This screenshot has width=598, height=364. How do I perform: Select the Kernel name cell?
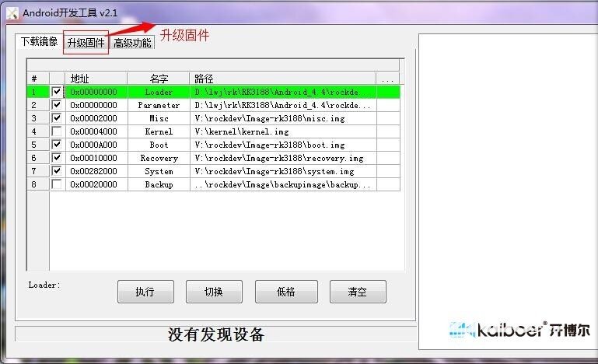coord(159,131)
